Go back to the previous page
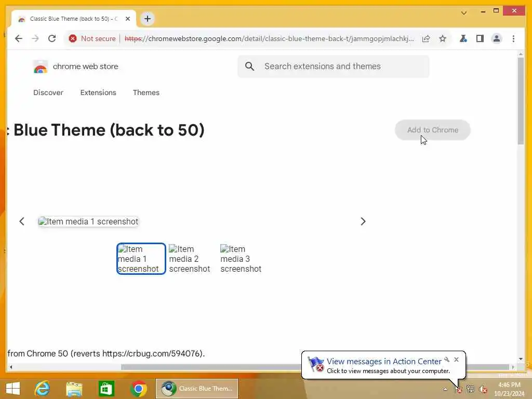This screenshot has height=399, width=532. click(x=19, y=38)
